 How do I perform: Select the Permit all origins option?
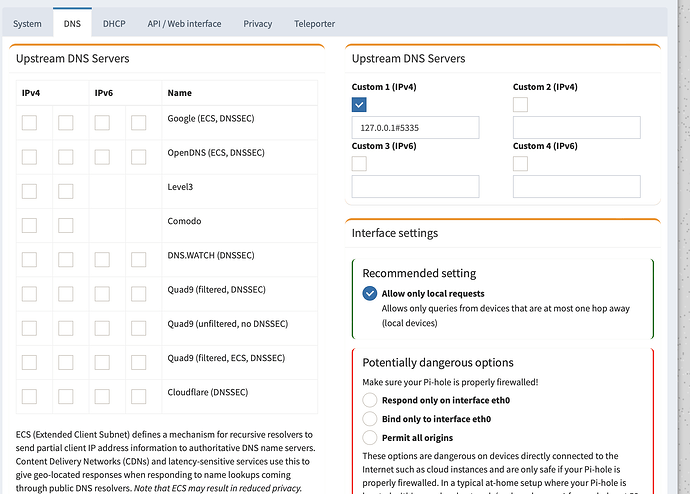click(370, 438)
